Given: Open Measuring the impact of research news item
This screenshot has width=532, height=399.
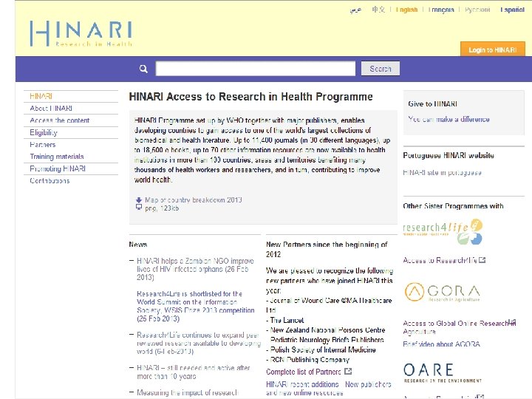Looking at the screenshot, I should 187,392.
